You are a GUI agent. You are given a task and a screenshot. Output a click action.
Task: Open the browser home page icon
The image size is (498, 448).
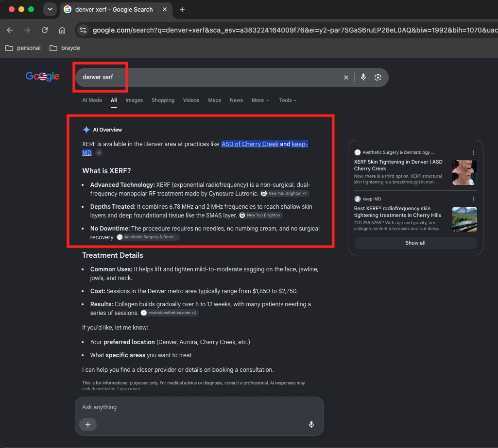62,30
